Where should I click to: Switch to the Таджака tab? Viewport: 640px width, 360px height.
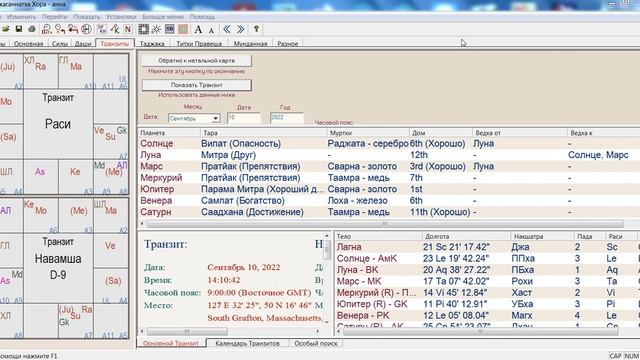point(152,44)
